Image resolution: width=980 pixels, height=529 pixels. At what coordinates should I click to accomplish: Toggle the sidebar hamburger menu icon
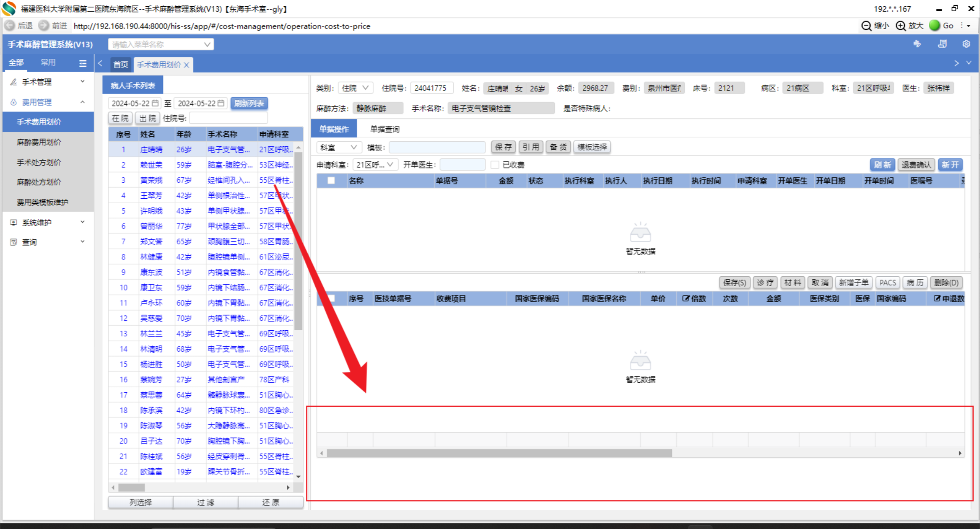pyautogui.click(x=83, y=63)
